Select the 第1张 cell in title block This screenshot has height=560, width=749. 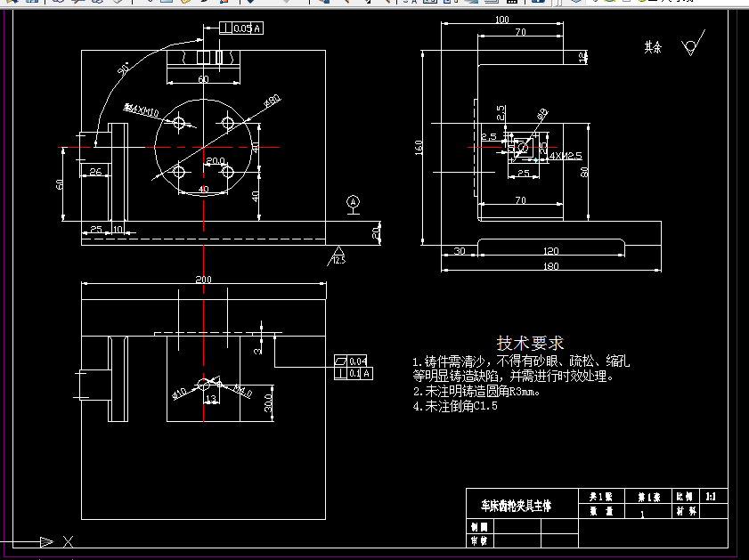(648, 497)
